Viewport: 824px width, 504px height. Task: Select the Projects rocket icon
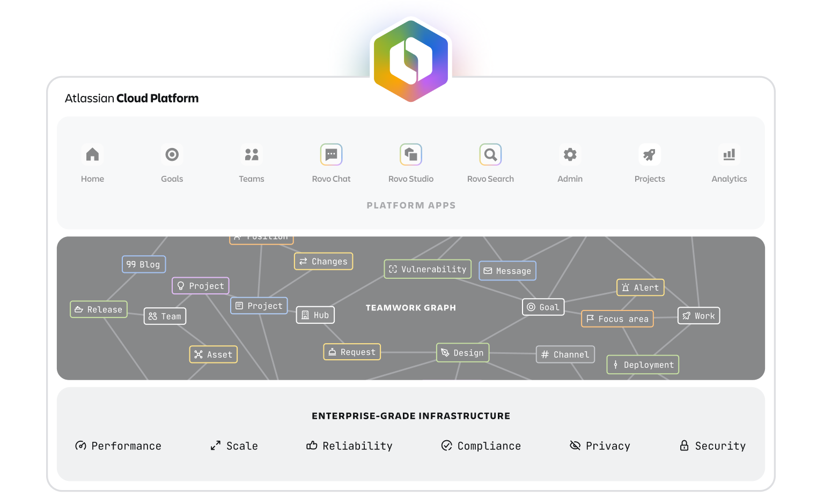pos(650,154)
